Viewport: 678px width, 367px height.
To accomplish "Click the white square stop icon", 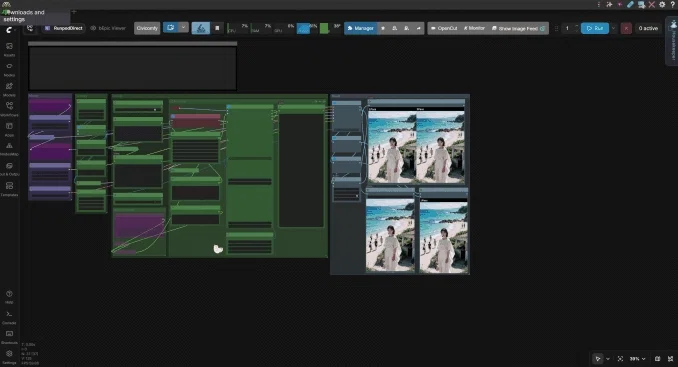I will (217, 28).
